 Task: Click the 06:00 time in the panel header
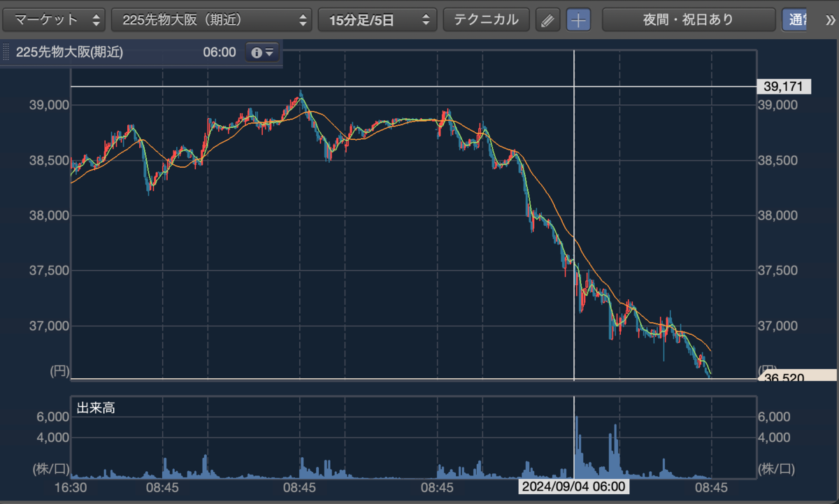(220, 52)
